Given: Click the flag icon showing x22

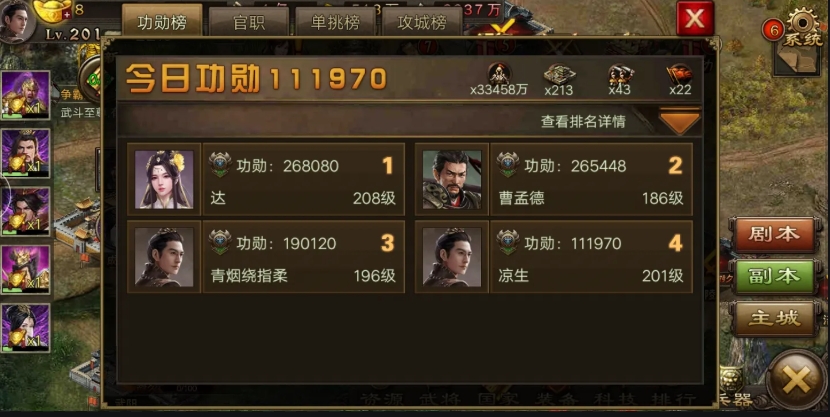Looking at the screenshot, I should (x=680, y=74).
